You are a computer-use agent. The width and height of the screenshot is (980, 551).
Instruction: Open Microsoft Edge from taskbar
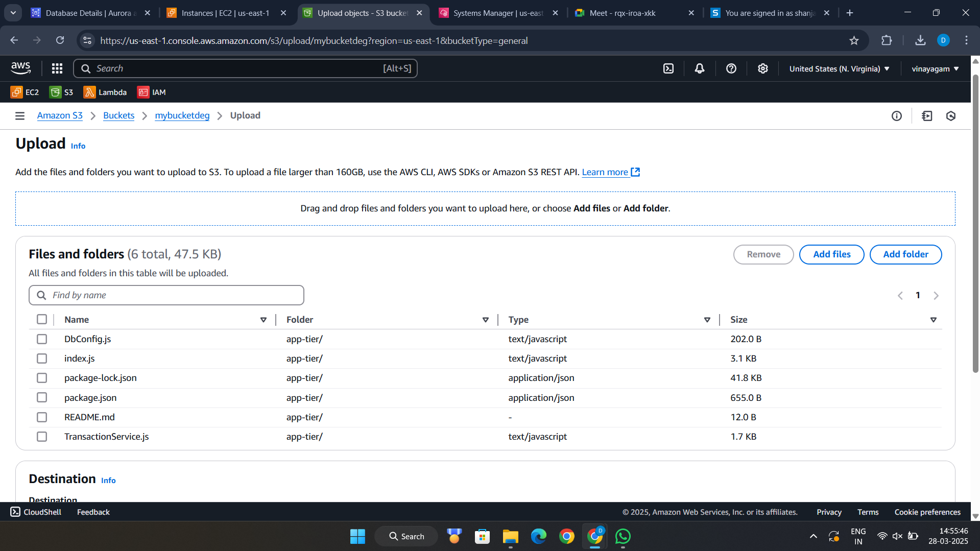(538, 536)
